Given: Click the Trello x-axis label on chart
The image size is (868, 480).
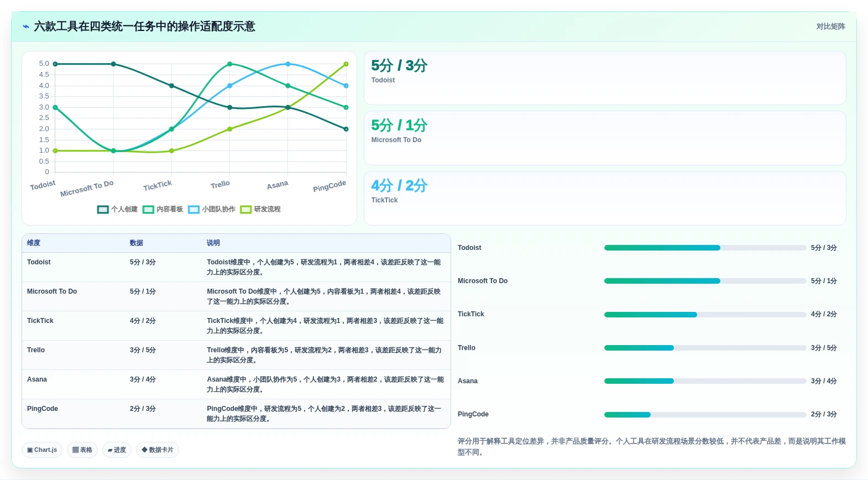Looking at the screenshot, I should coord(220,184).
